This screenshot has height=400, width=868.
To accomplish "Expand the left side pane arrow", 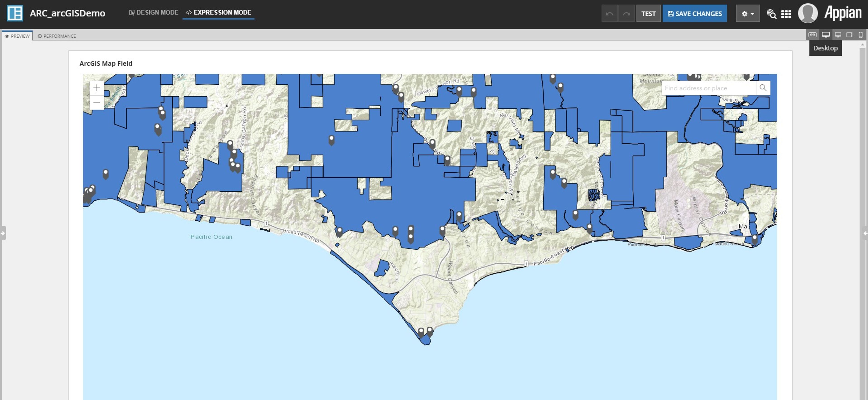I will point(3,233).
